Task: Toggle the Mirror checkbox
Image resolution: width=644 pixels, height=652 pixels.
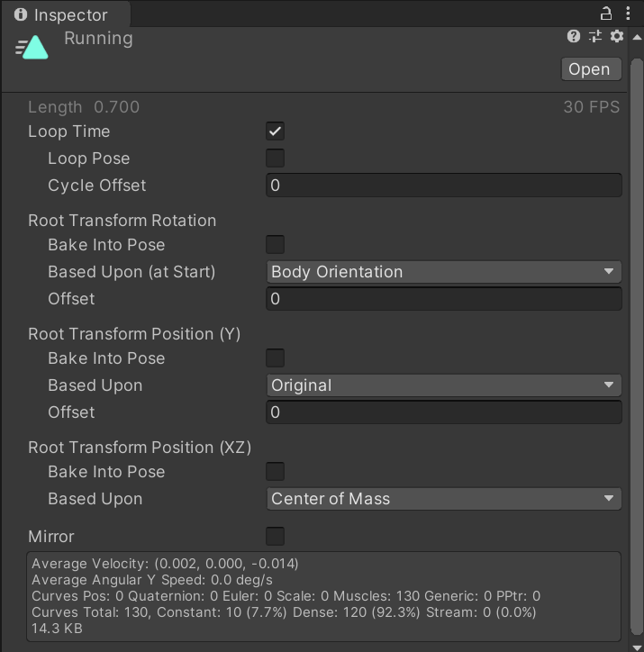Action: coord(275,537)
